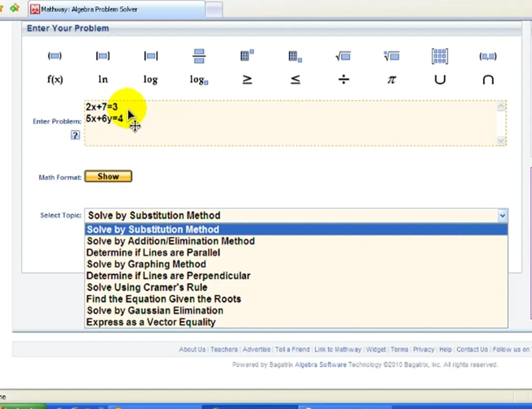This screenshot has height=409, width=532.
Task: Insert pi symbol
Action: [x=392, y=80]
